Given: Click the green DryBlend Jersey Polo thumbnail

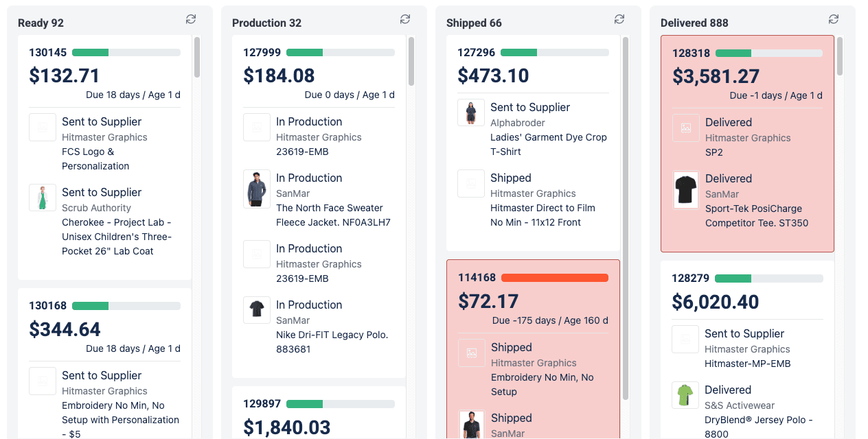Looking at the screenshot, I should pos(685,395).
